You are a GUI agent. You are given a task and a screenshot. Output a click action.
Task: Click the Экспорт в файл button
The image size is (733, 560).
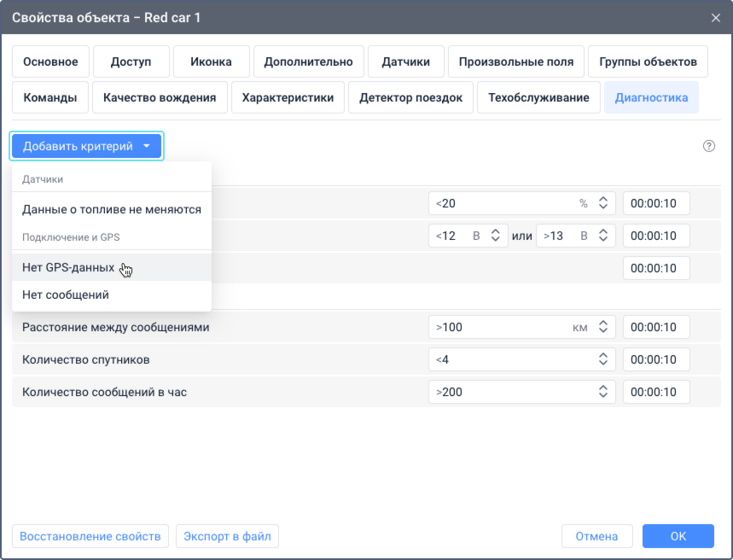[x=227, y=536]
